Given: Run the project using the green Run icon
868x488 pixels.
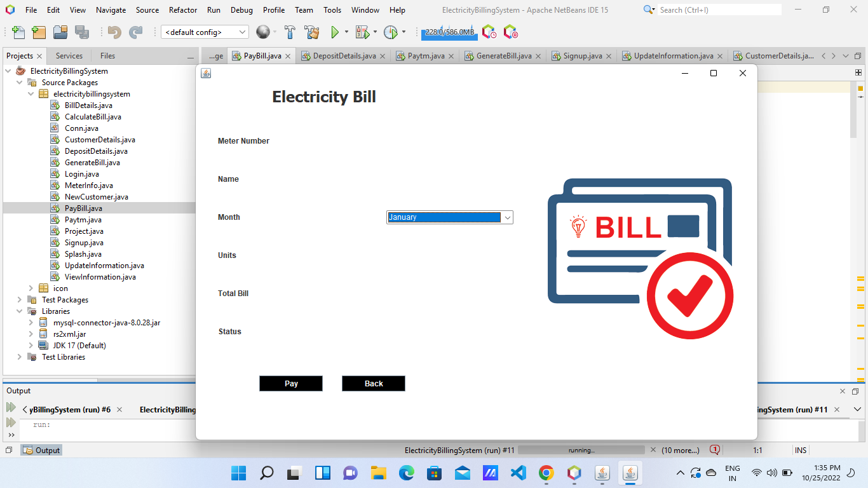Looking at the screenshot, I should [x=335, y=32].
